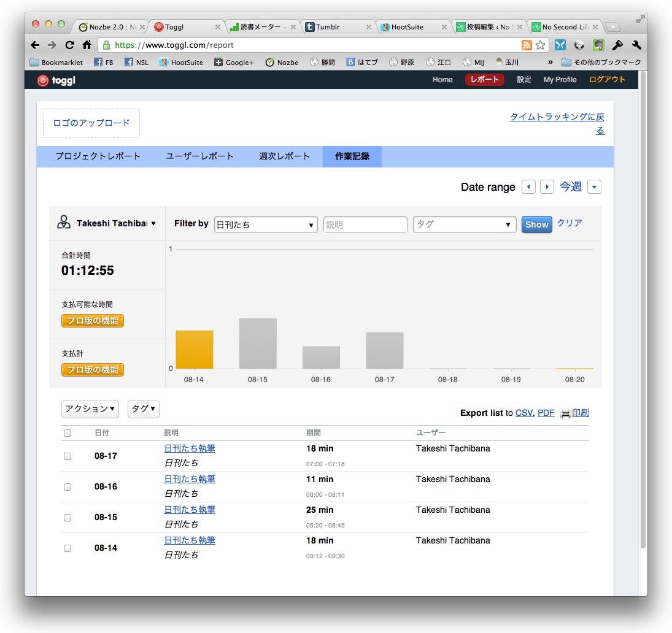
Task: Open the プロジェクトレポート tab
Action: coord(98,156)
